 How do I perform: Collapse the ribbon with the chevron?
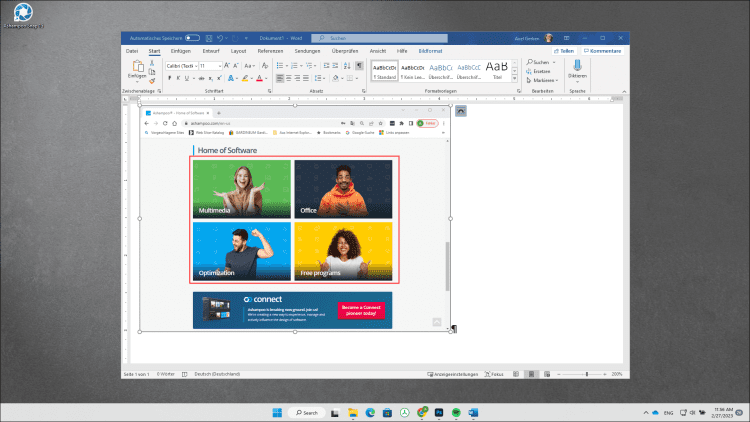(x=624, y=91)
